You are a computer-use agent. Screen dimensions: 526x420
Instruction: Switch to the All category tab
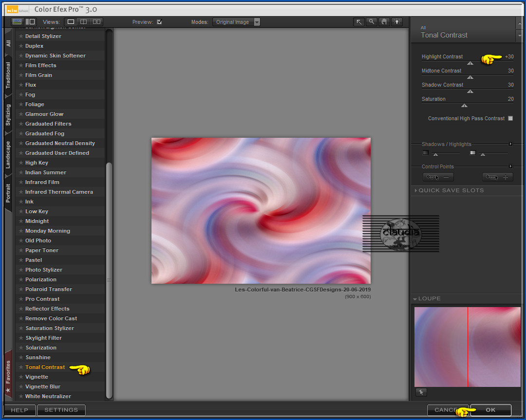(x=8, y=43)
